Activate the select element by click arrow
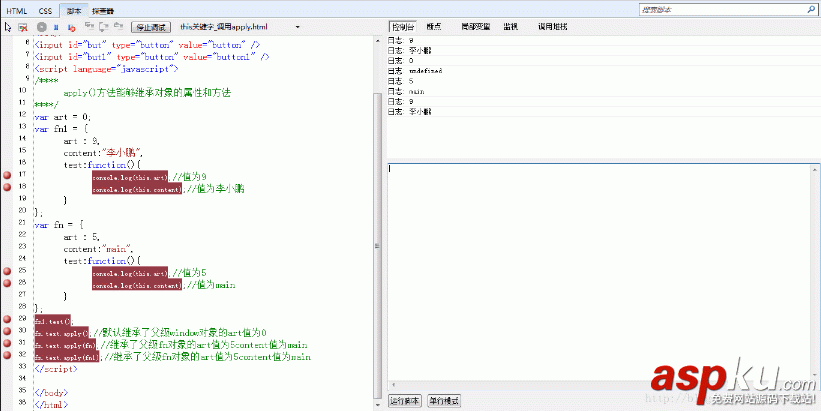The height and width of the screenshot is (411, 821). tap(7, 27)
